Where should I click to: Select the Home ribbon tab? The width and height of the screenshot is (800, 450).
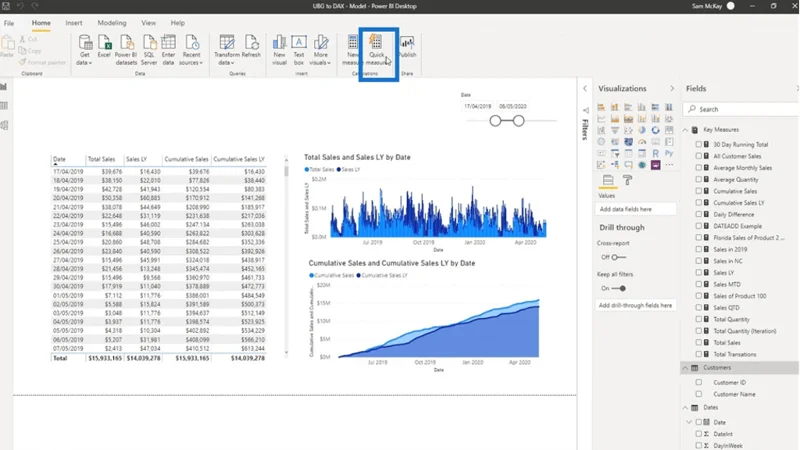(x=41, y=23)
